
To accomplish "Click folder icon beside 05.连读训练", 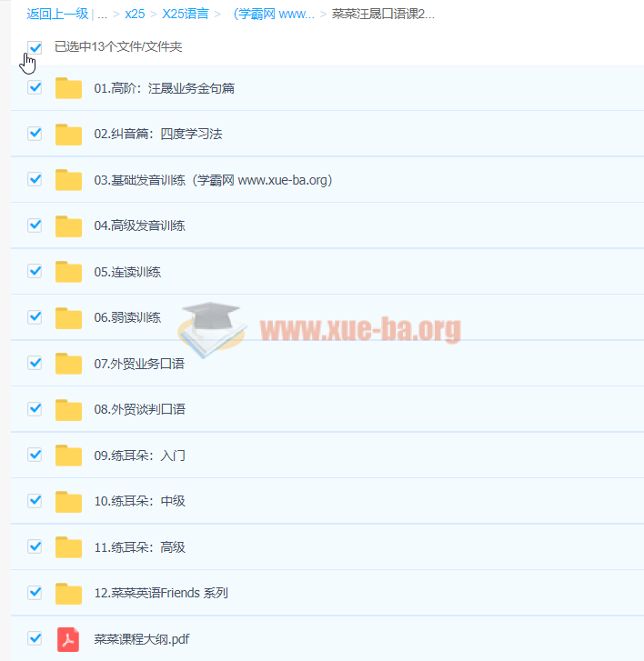I will coord(68,272).
